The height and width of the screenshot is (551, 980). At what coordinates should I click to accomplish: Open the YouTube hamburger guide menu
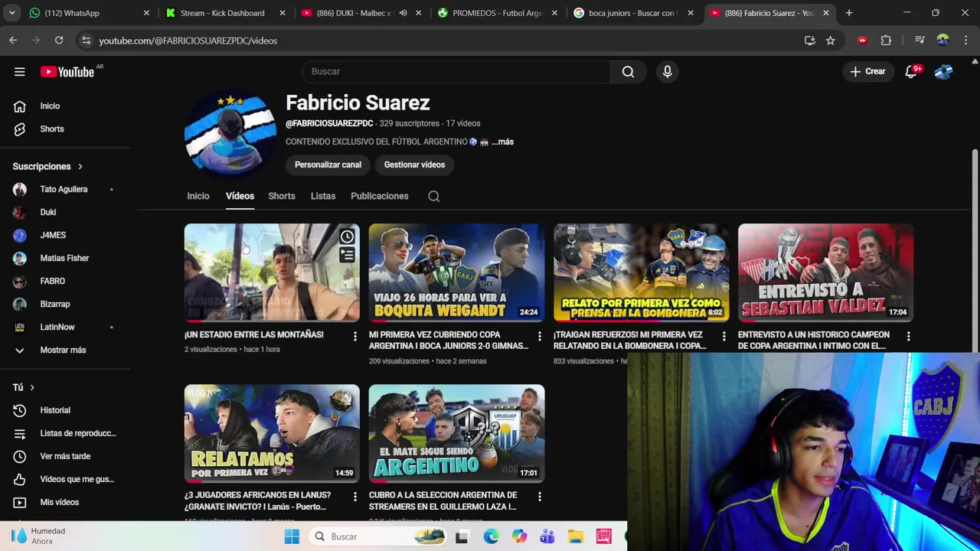tap(20, 72)
